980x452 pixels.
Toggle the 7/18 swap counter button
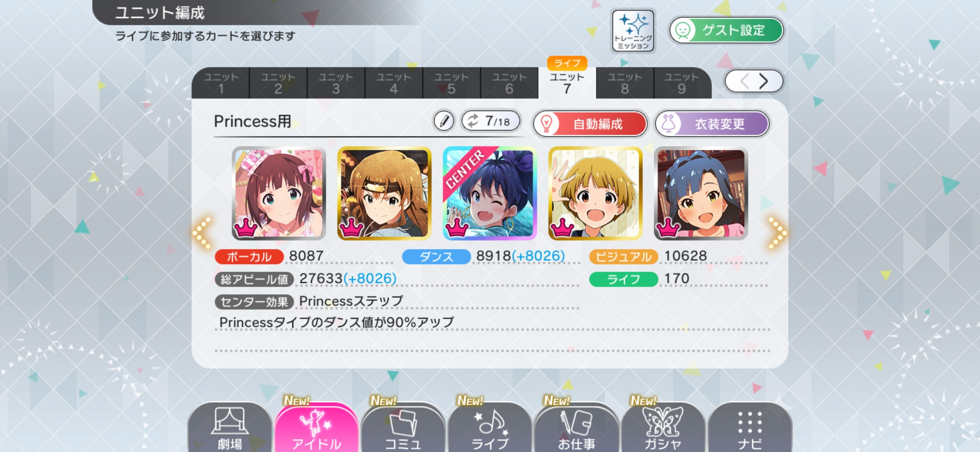pyautogui.click(x=491, y=121)
